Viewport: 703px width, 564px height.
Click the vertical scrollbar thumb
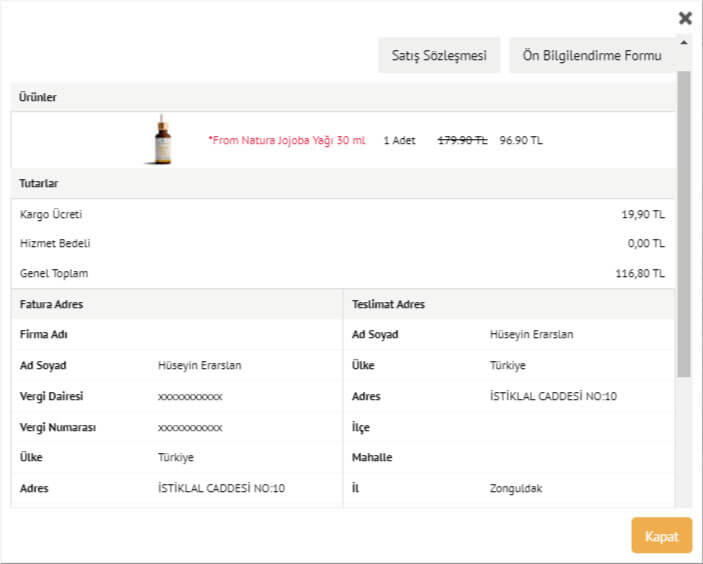684,220
